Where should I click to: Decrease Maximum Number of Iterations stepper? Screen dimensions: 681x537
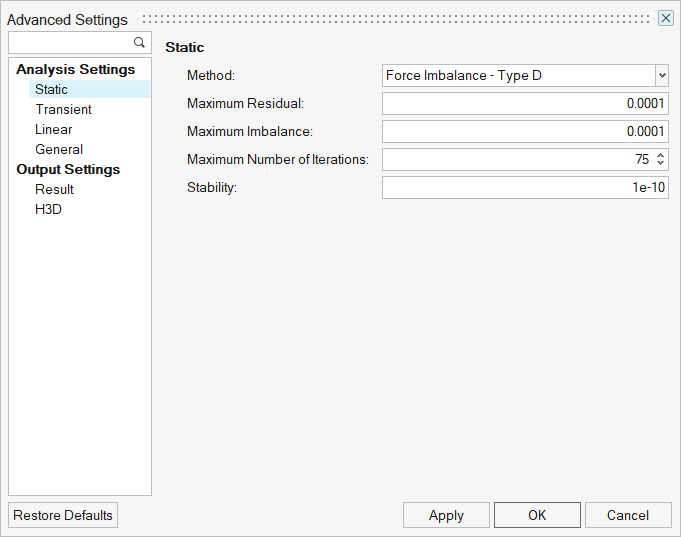660,163
